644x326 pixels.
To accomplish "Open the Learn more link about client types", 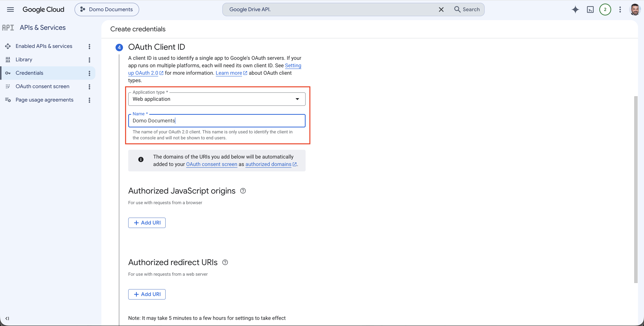I will click(231, 73).
